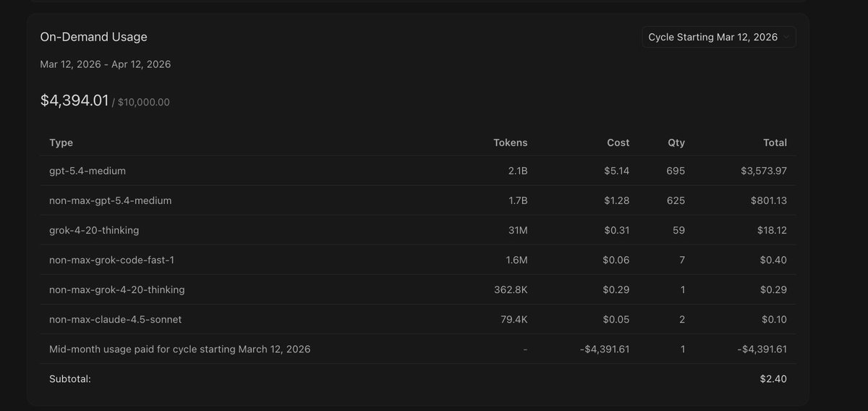Click the $3,573.97 total value
This screenshot has width=868, height=411.
(764, 171)
